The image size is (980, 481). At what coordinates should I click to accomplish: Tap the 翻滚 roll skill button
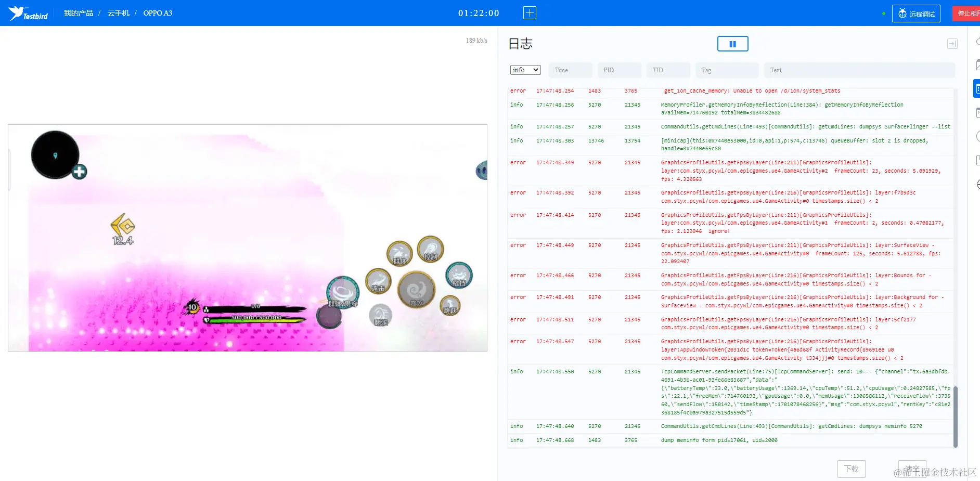(381, 316)
